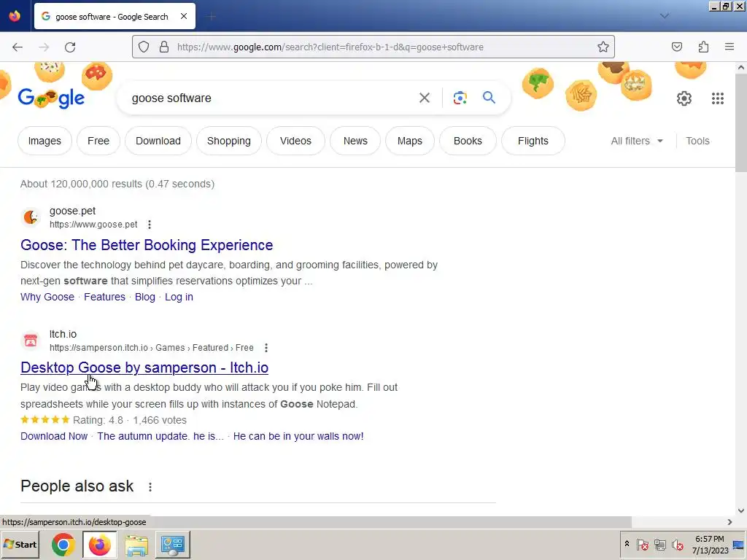Screen dimensions: 747x560
Task: Bookmark this page with the star icon
Action: pyautogui.click(x=603, y=47)
